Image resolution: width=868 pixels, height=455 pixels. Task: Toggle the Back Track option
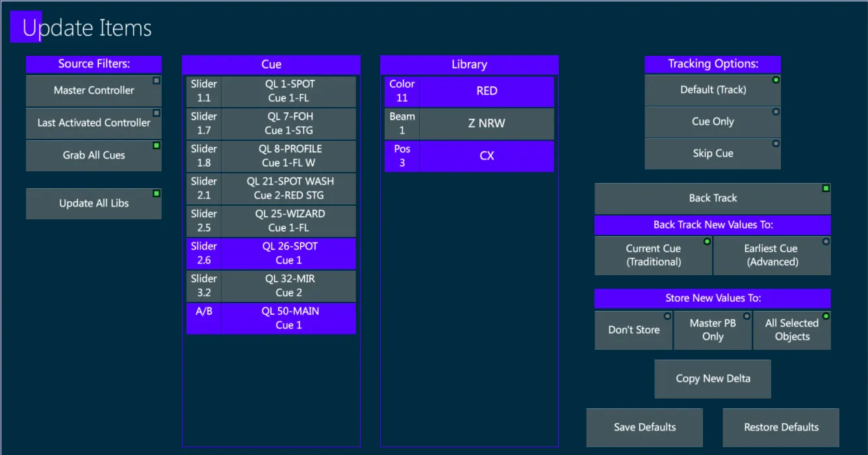tap(713, 198)
